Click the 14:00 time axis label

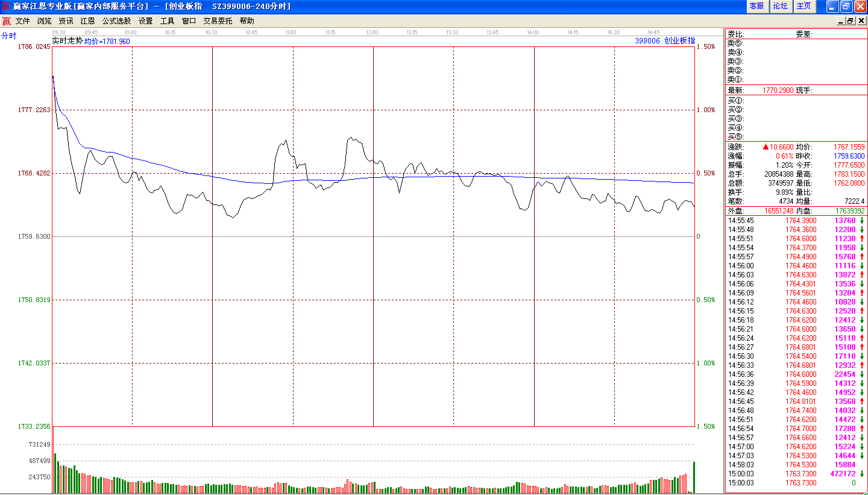tap(532, 33)
